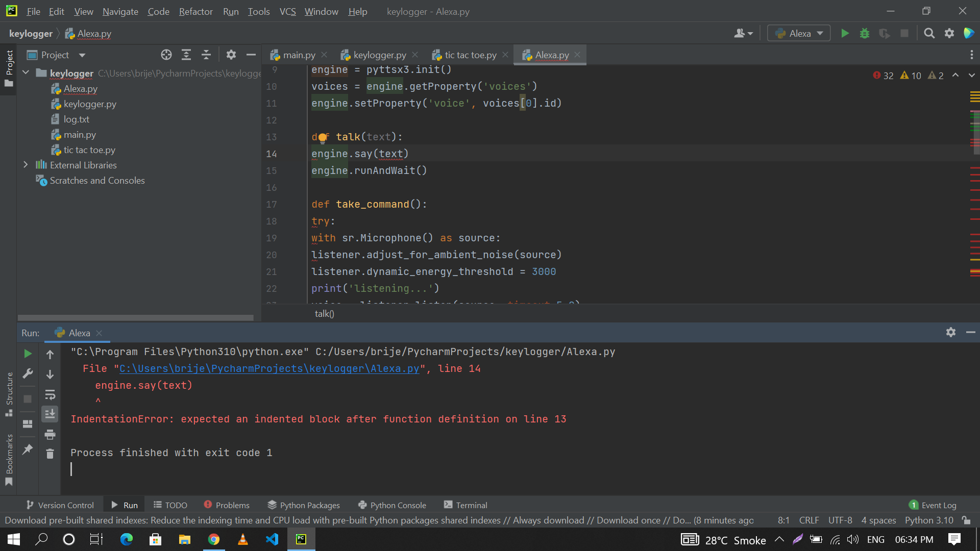Viewport: 980px width, 551px height.
Task: Collapse all nodes in the Project tree
Action: click(206, 55)
